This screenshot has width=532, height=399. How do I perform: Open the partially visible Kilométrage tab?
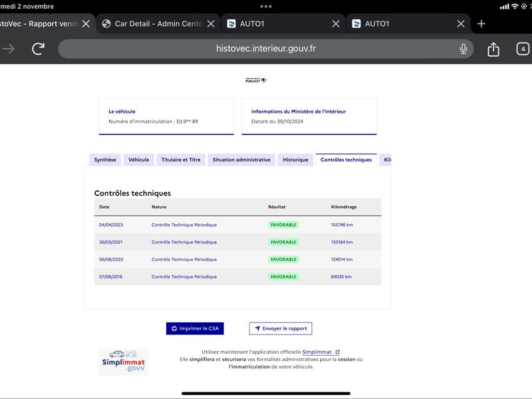386,160
